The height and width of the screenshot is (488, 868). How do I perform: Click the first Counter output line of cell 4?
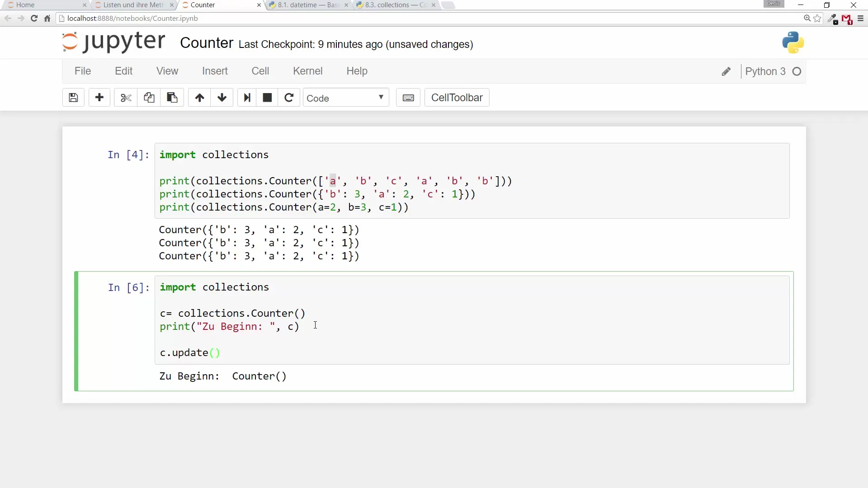(259, 230)
